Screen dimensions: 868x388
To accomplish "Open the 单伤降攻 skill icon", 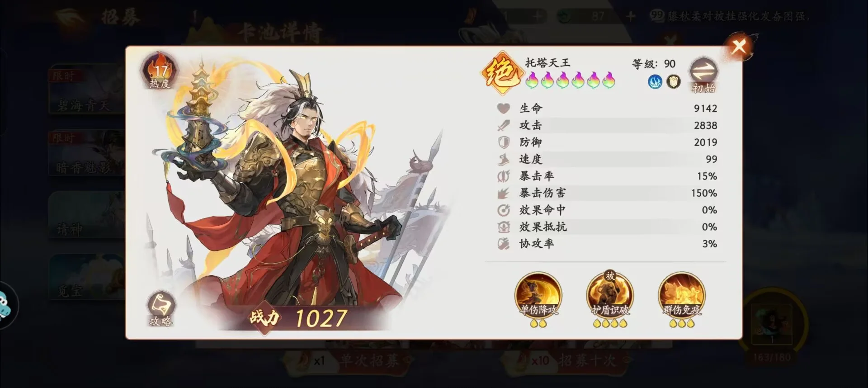I will pos(538,295).
